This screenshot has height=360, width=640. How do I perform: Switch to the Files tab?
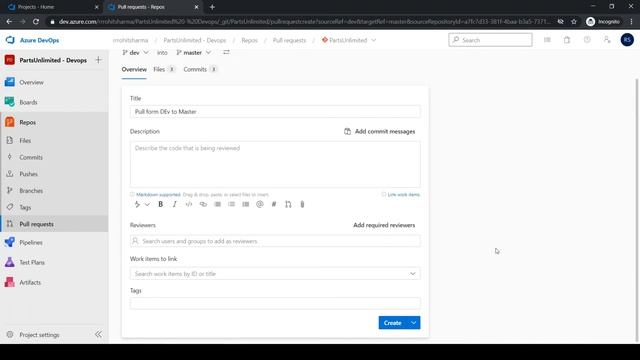click(164, 69)
